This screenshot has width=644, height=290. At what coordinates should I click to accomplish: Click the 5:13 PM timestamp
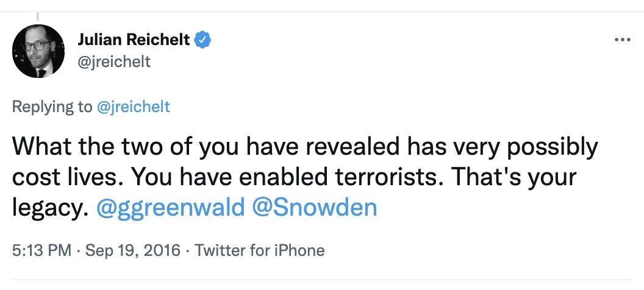point(40,250)
